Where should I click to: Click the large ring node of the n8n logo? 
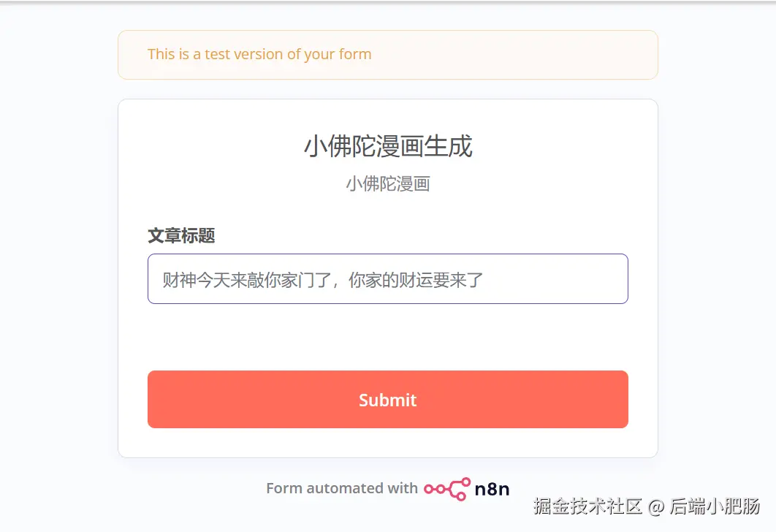pos(465,482)
